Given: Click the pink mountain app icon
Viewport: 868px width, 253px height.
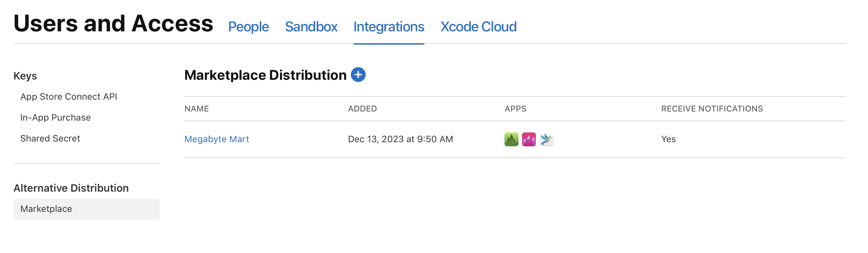Looking at the screenshot, I should [x=529, y=139].
